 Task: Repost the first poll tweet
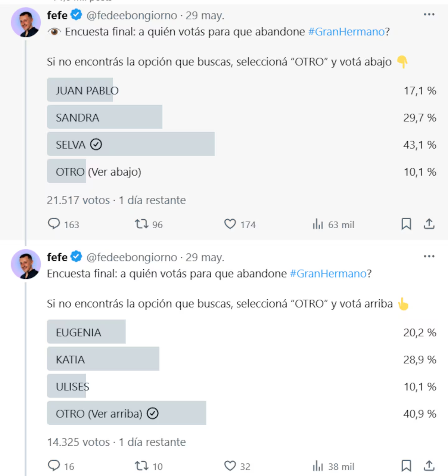pyautogui.click(x=141, y=224)
